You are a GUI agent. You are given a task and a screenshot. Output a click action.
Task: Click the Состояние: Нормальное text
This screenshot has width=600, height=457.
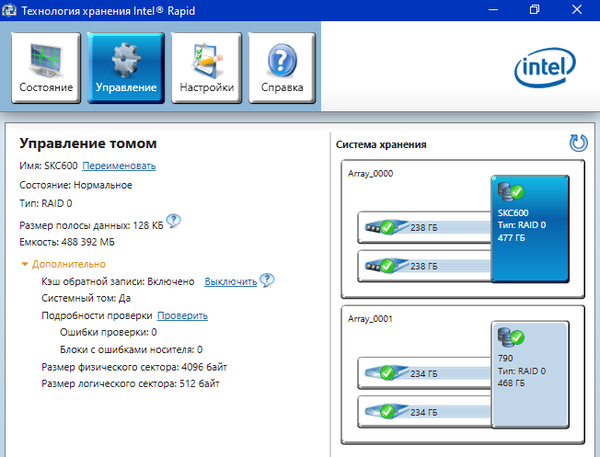[x=76, y=185]
